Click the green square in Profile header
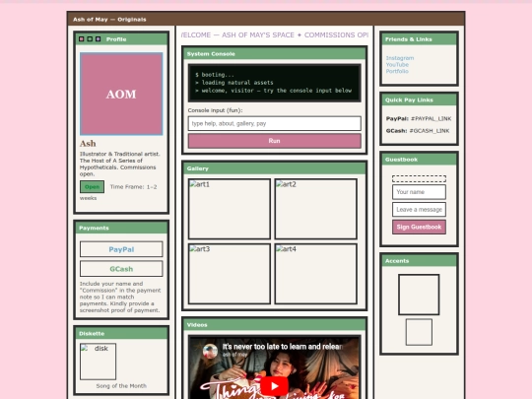This screenshot has width=532, height=399. click(x=90, y=39)
